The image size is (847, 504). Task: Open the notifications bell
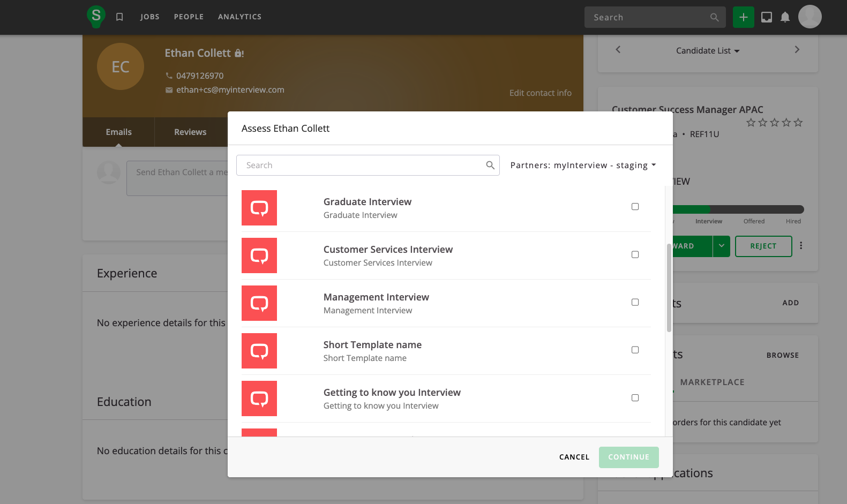pyautogui.click(x=785, y=17)
